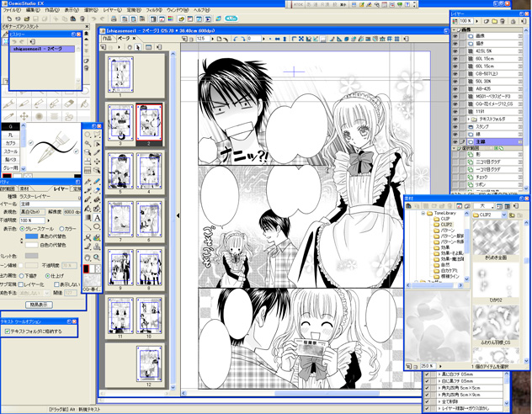Open CLIP2 folder dropdown in materials panel
The height and width of the screenshot is (414, 532).
[504, 215]
